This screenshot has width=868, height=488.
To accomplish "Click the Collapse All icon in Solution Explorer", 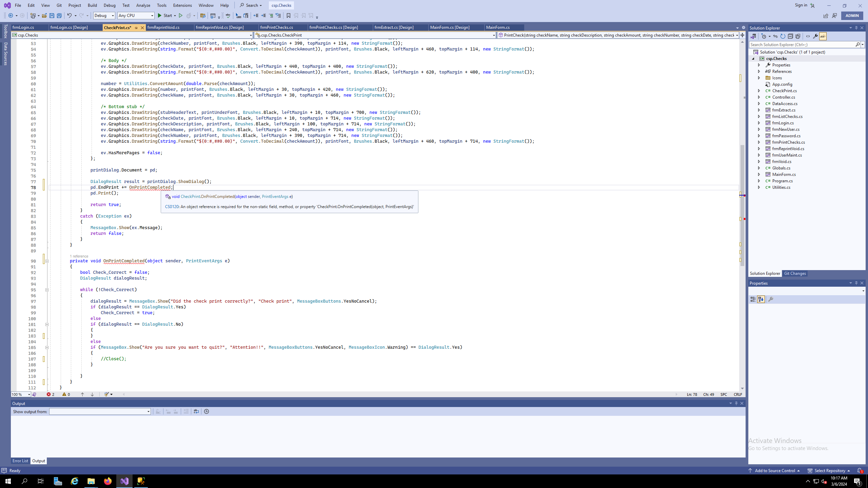I will coord(790,36).
